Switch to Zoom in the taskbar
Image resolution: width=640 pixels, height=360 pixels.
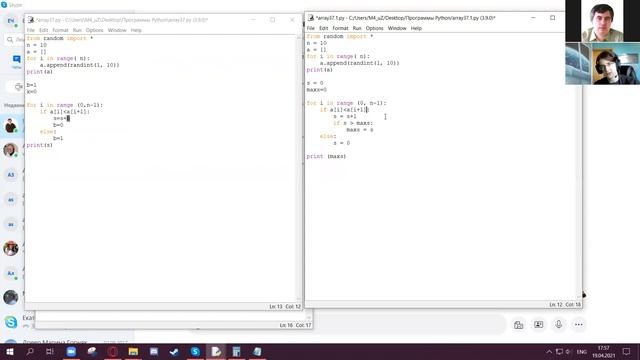pos(71,351)
